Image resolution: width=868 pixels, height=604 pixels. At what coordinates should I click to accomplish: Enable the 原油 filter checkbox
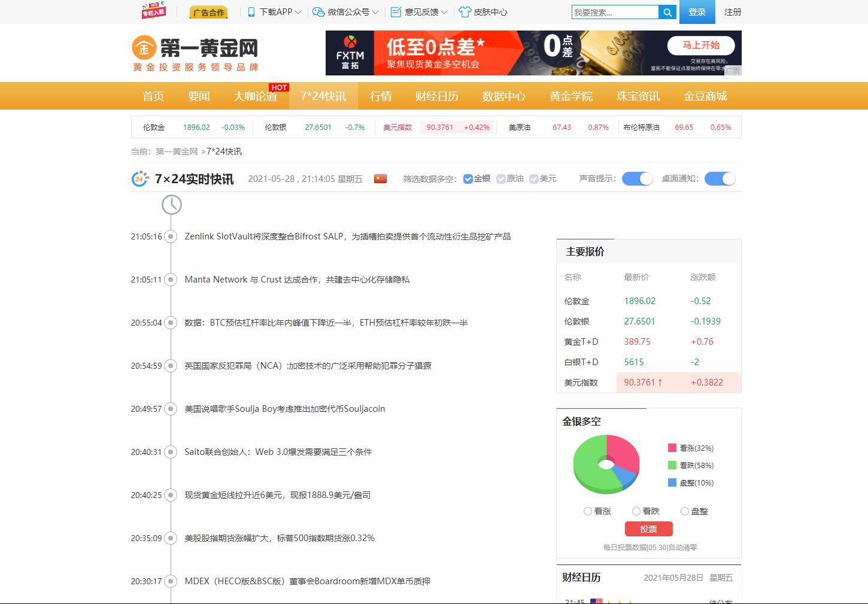coord(500,178)
